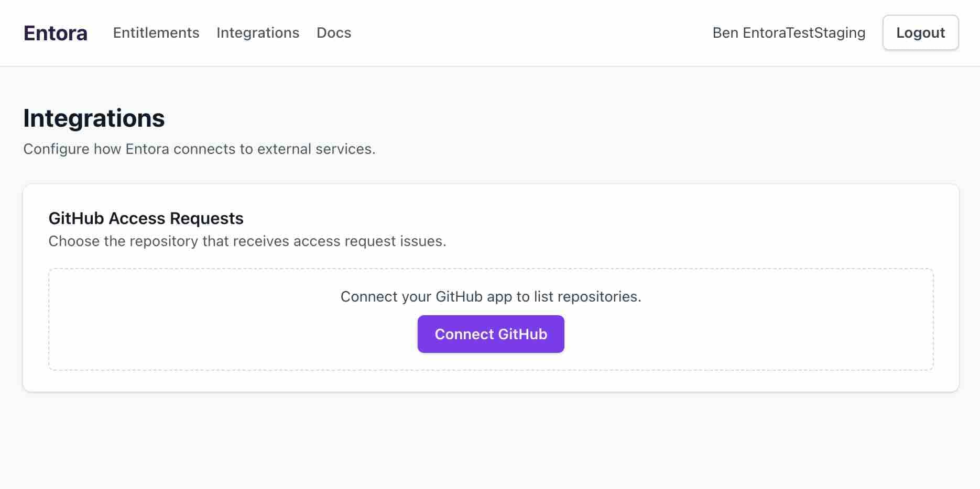Click the Integrations page title

click(93, 118)
